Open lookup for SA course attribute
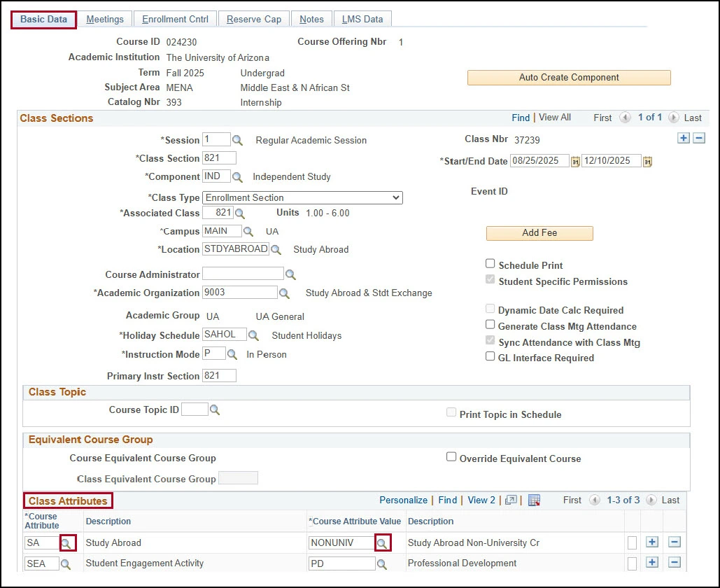This screenshot has width=720, height=588. [x=66, y=543]
